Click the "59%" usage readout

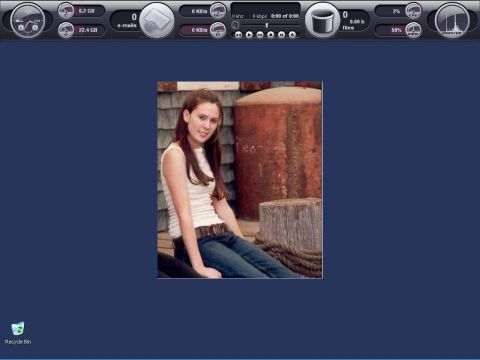click(396, 30)
